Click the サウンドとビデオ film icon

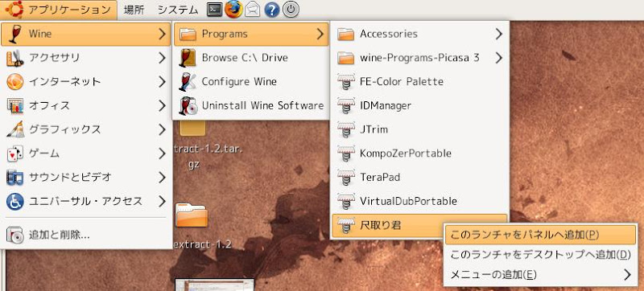tap(14, 178)
